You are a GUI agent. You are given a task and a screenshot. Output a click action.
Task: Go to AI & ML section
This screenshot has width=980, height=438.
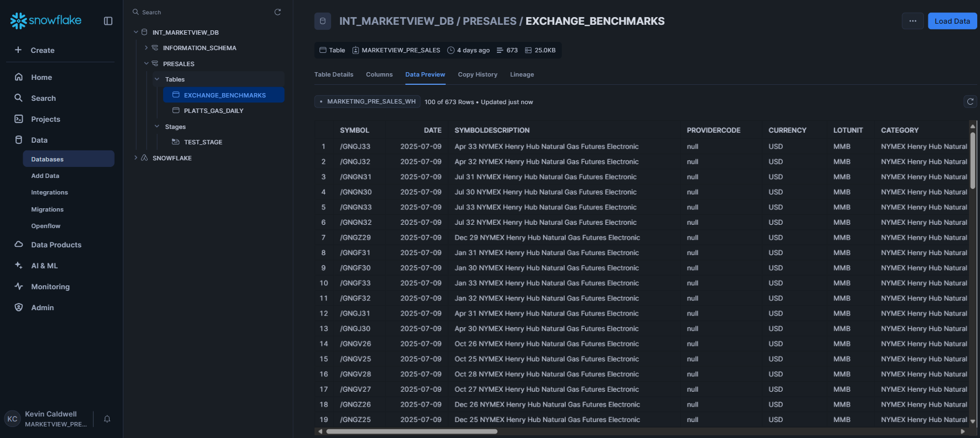tap(44, 266)
